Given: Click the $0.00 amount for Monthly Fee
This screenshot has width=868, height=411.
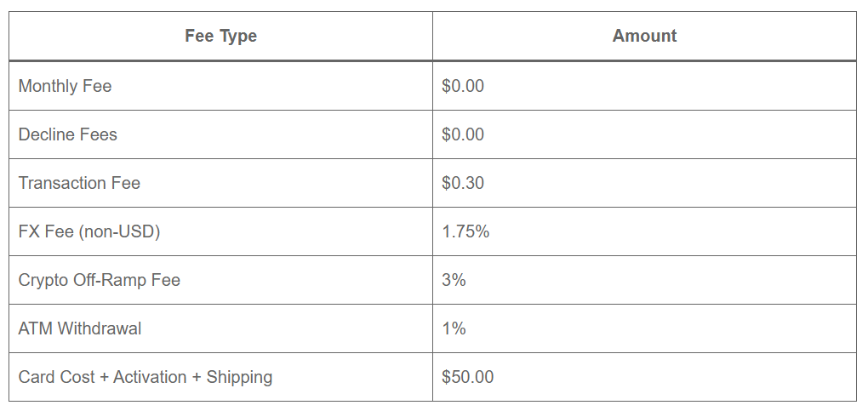Looking at the screenshot, I should click(463, 86).
